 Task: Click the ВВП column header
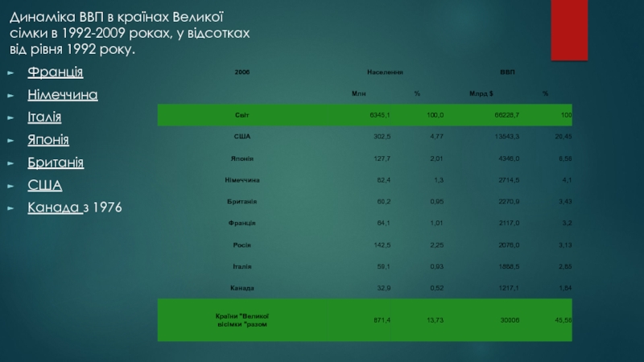(507, 72)
